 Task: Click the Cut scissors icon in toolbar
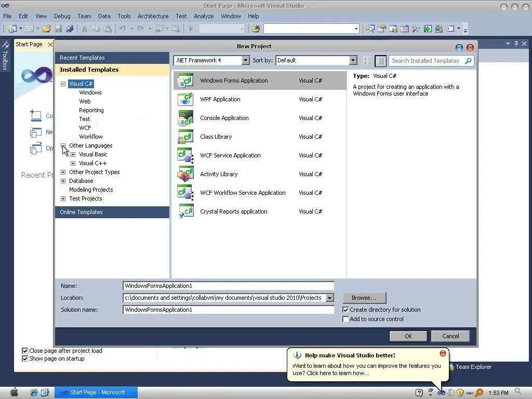(x=85, y=29)
